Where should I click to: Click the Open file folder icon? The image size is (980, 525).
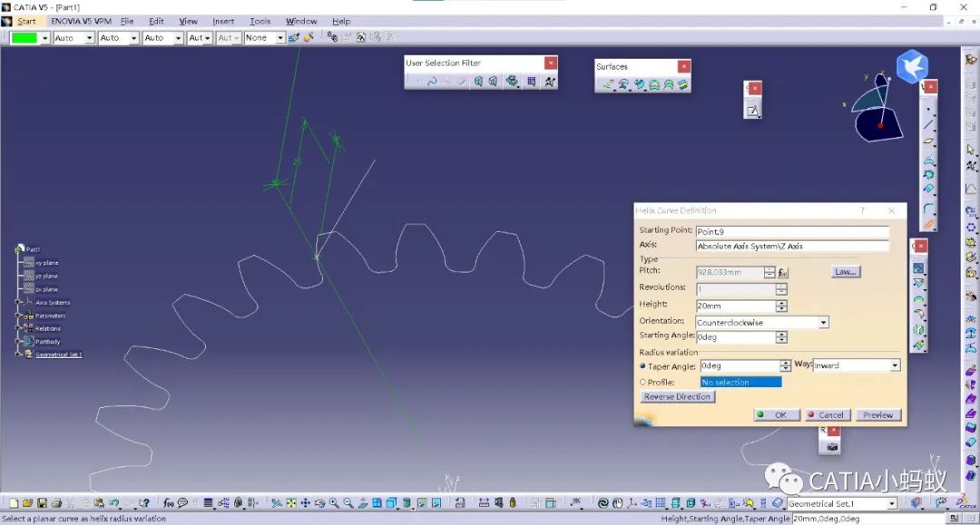click(x=27, y=503)
